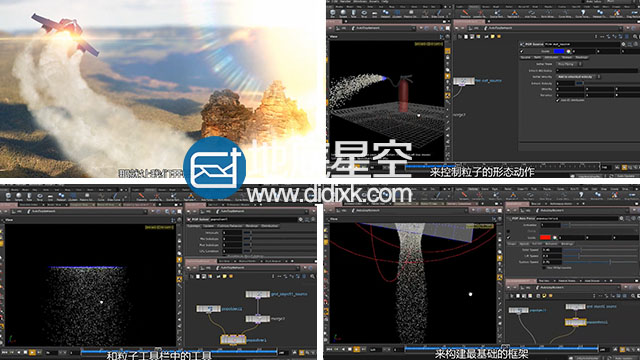Click the red color swatch in the POP Axis Force panel
The width and height of the screenshot is (640, 360).
[545, 237]
